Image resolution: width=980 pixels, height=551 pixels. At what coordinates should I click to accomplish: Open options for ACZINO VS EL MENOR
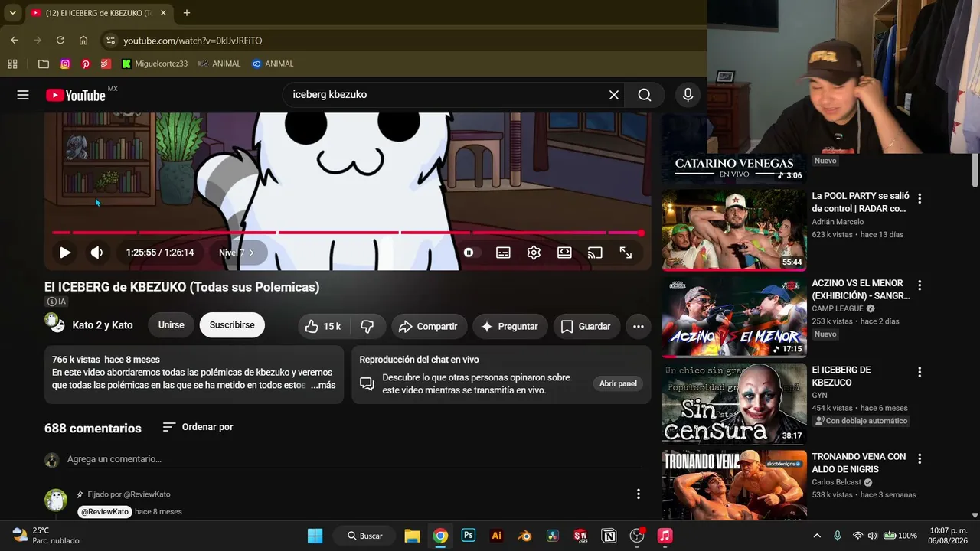click(x=920, y=285)
